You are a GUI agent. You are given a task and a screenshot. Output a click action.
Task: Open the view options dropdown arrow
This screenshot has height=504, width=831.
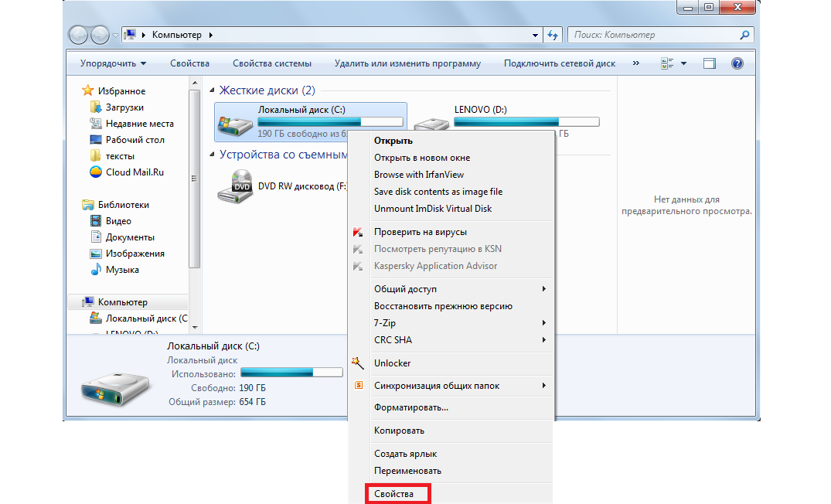click(683, 63)
